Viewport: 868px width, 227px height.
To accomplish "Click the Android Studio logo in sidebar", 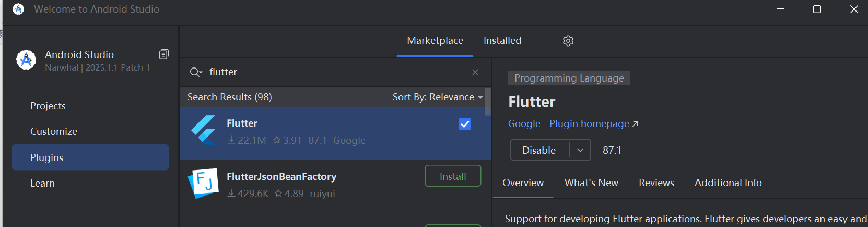I will pos(26,60).
